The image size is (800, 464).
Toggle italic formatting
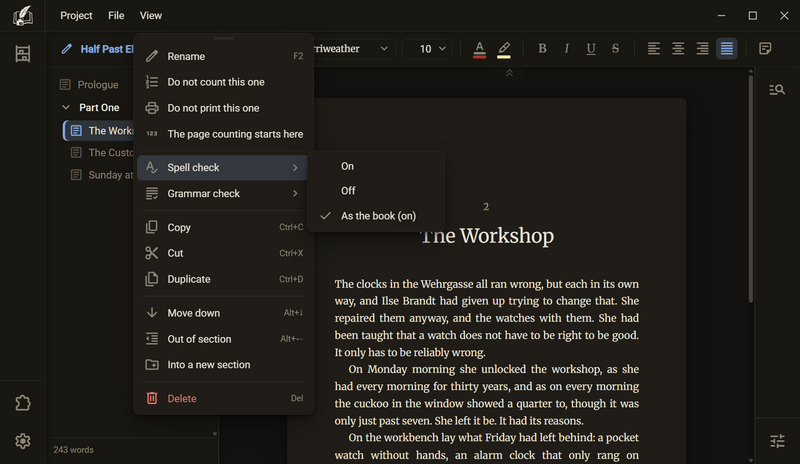pyautogui.click(x=566, y=48)
